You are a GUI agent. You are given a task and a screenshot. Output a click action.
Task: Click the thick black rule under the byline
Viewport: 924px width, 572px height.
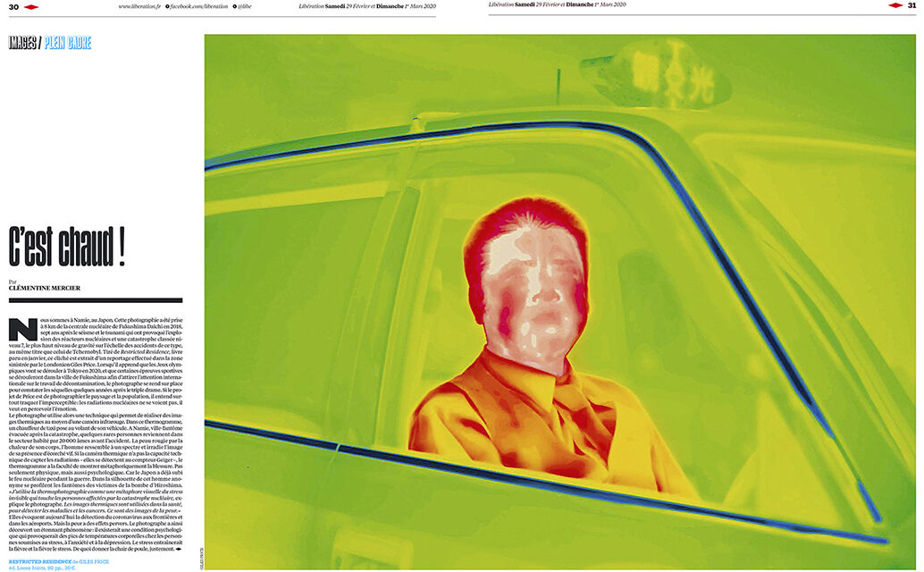95,300
